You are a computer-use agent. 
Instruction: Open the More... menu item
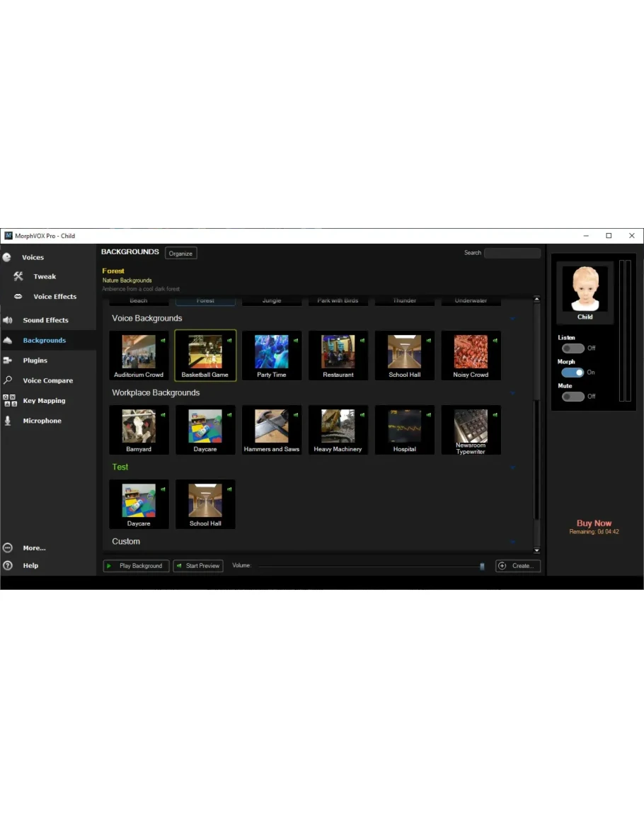tap(33, 548)
